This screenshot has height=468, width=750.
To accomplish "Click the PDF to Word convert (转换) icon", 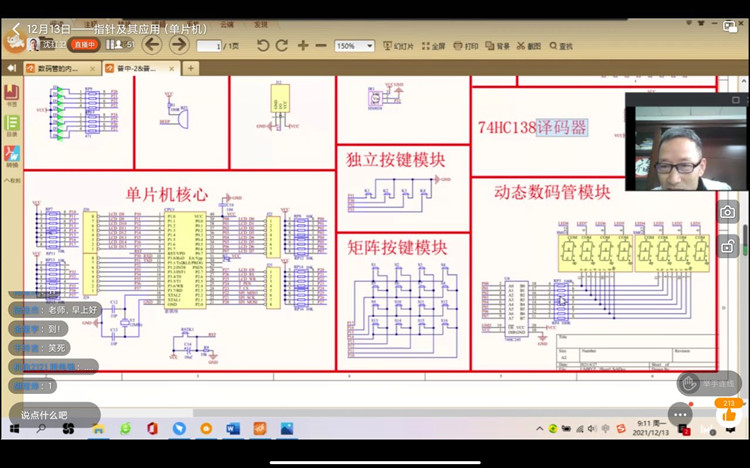I will [x=12, y=155].
